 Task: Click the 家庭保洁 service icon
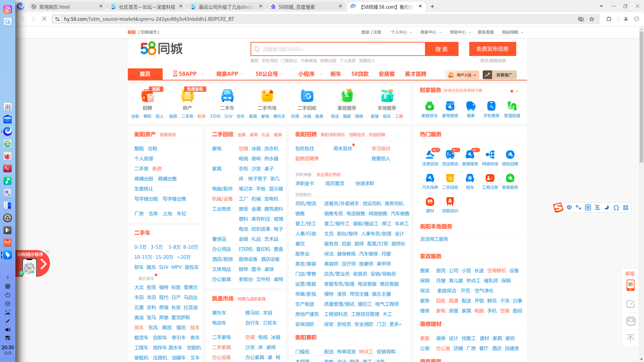tap(430, 106)
